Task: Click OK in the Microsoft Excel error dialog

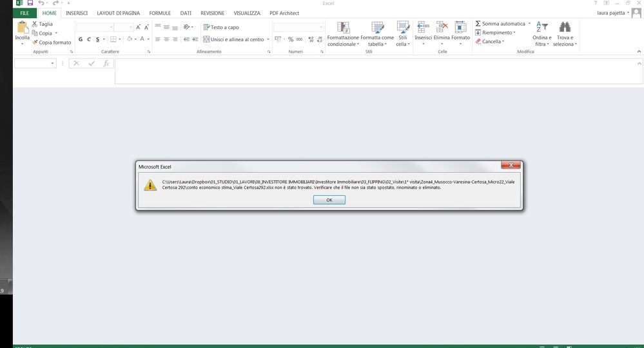Action: coord(329,200)
